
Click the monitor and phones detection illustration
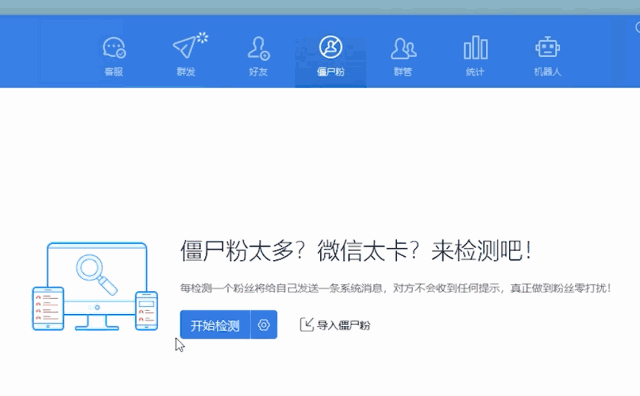click(x=95, y=287)
